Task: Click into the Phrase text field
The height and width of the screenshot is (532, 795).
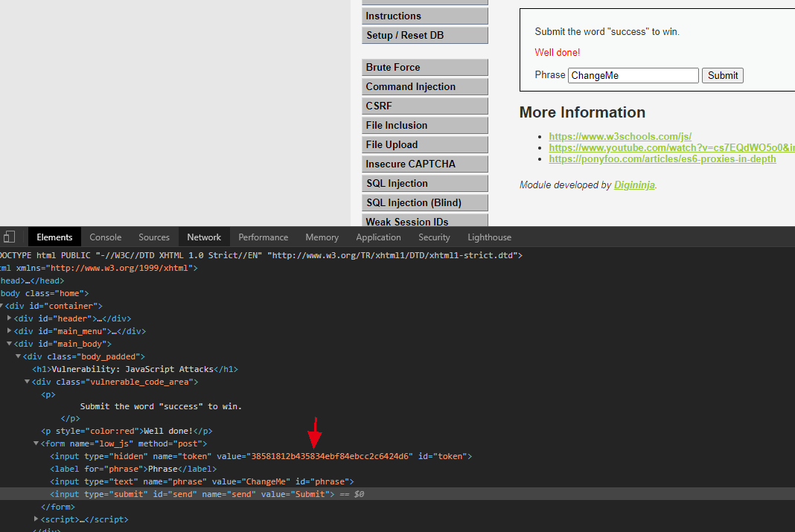Action: click(633, 75)
